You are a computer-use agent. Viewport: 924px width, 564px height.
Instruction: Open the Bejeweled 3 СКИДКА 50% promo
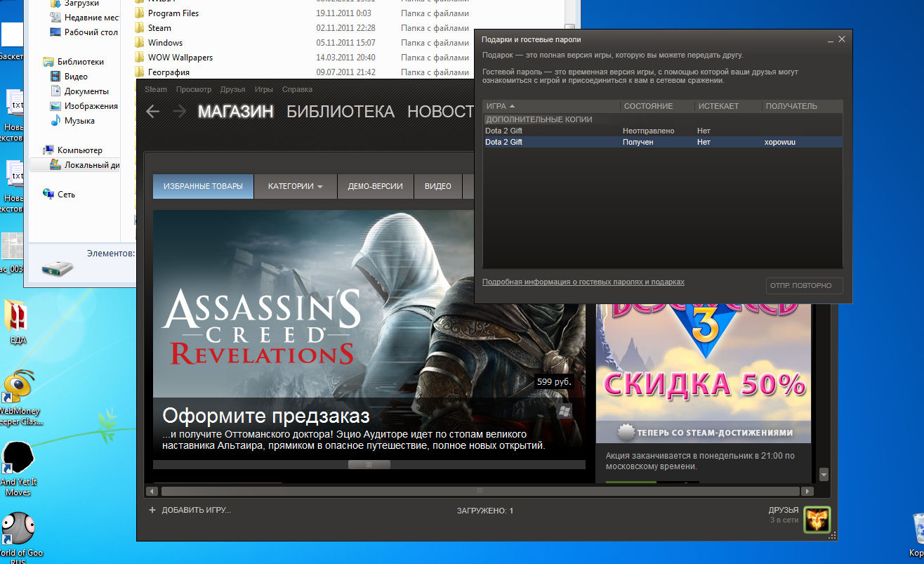coord(704,372)
